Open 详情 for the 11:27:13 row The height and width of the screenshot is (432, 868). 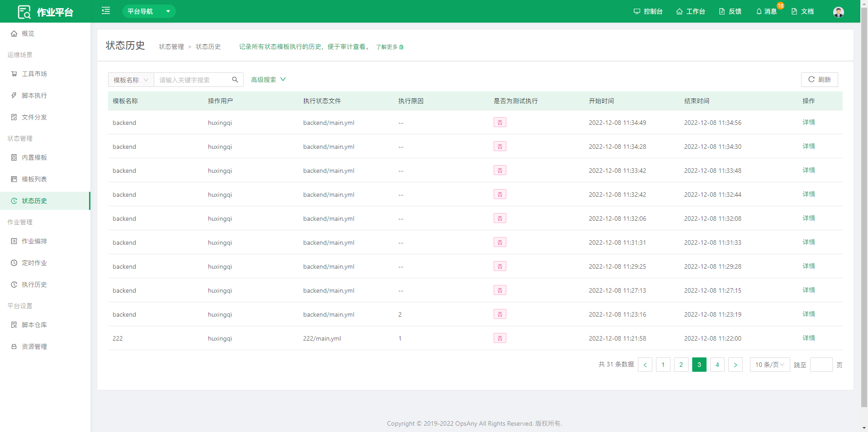click(809, 290)
